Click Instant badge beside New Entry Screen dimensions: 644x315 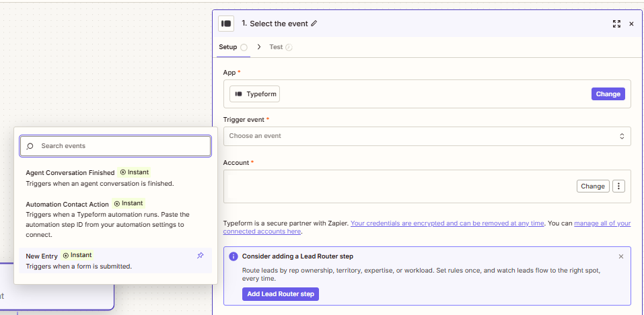pyautogui.click(x=77, y=255)
